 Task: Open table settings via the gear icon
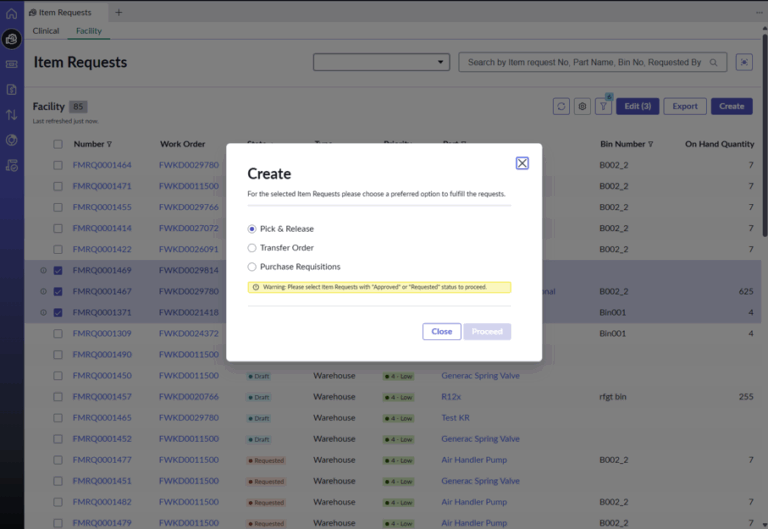click(x=582, y=106)
